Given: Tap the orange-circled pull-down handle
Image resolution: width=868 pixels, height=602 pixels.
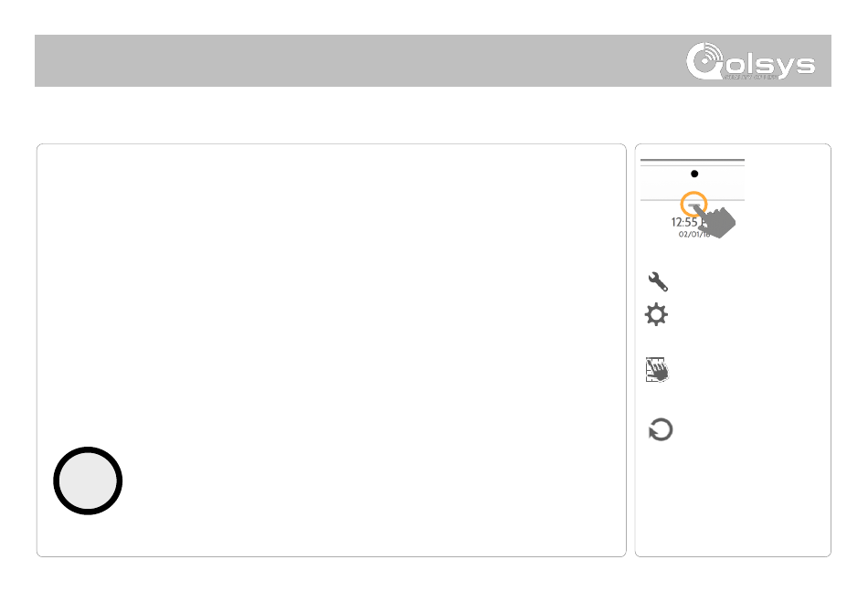Looking at the screenshot, I should pos(693,205).
